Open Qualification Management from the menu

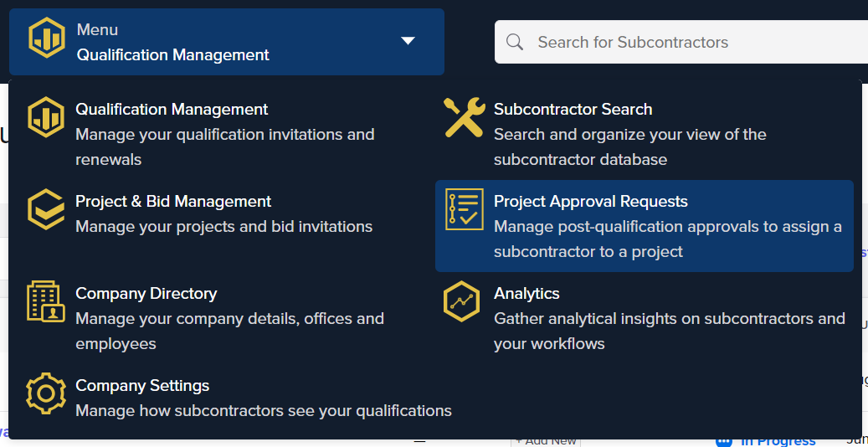(x=172, y=110)
